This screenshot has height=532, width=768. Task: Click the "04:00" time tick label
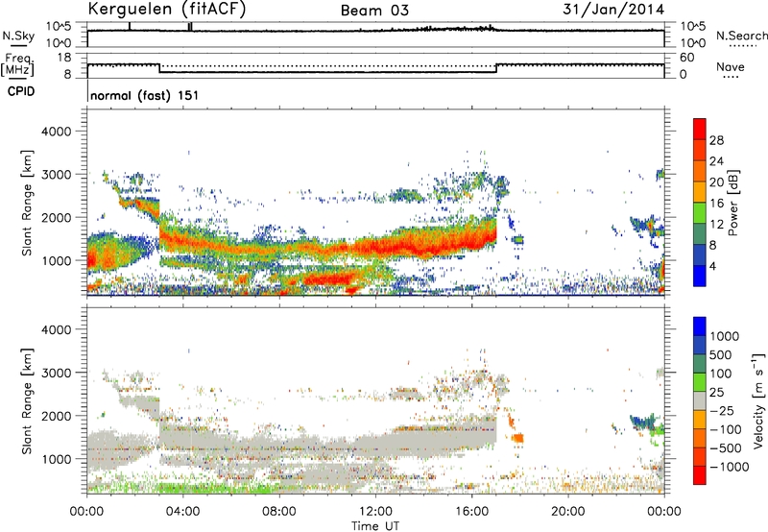[182, 512]
